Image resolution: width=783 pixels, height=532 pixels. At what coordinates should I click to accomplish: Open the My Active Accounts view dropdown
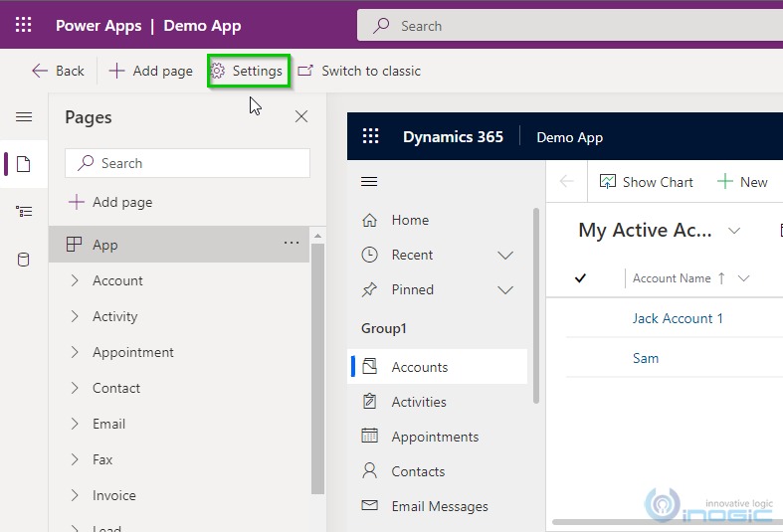(734, 231)
